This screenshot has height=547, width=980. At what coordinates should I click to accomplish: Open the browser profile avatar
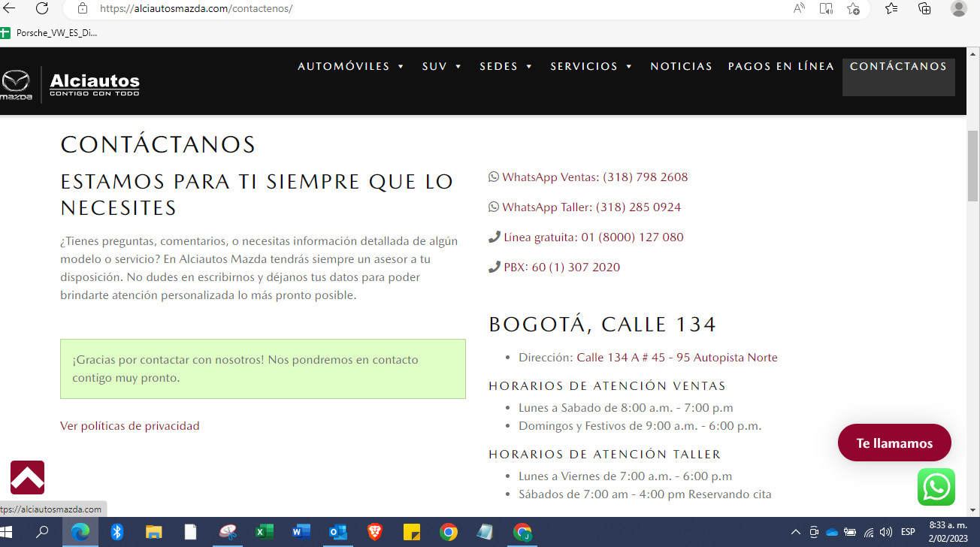click(x=959, y=8)
